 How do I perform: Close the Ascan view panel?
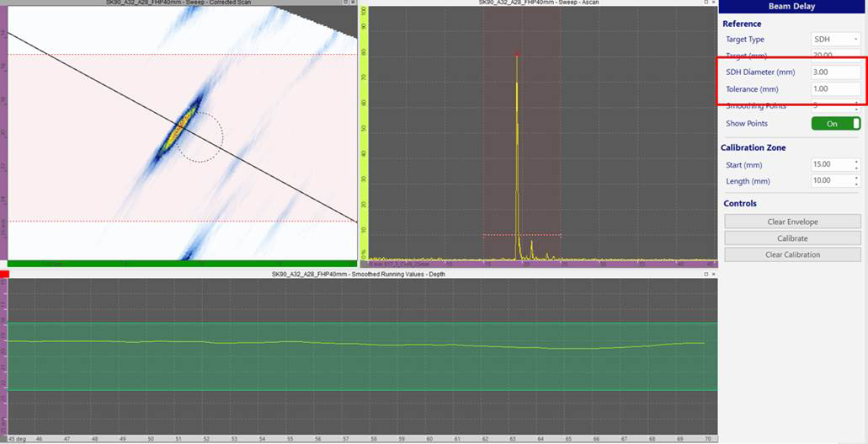click(713, 3)
